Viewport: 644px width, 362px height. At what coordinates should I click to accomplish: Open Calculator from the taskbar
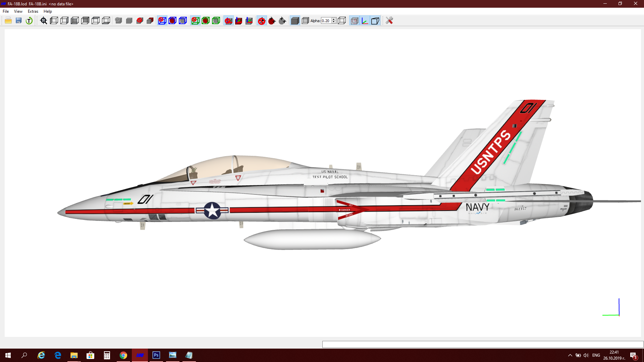coord(107,355)
